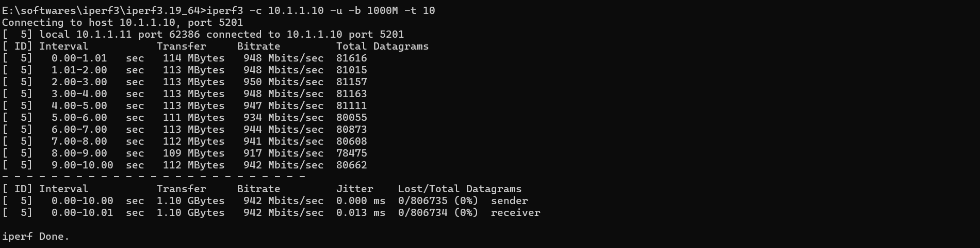
Task: Click the first 'Bitrate' column header
Action: [258, 46]
